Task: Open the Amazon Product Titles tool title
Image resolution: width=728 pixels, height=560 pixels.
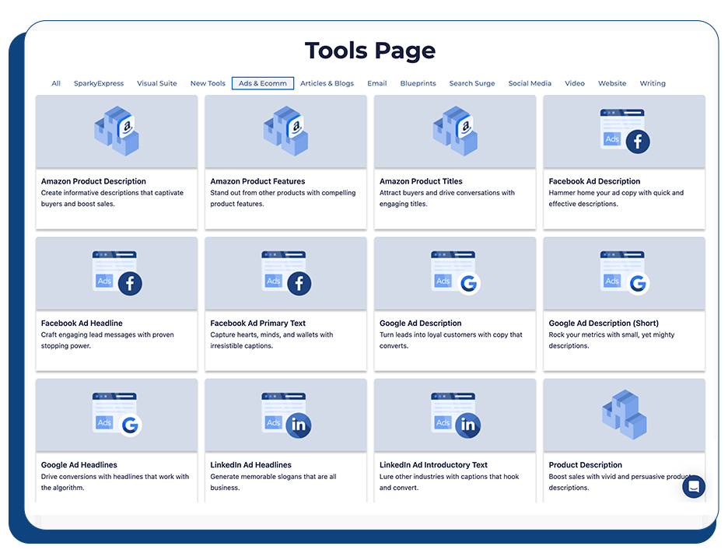Action: pyautogui.click(x=421, y=181)
